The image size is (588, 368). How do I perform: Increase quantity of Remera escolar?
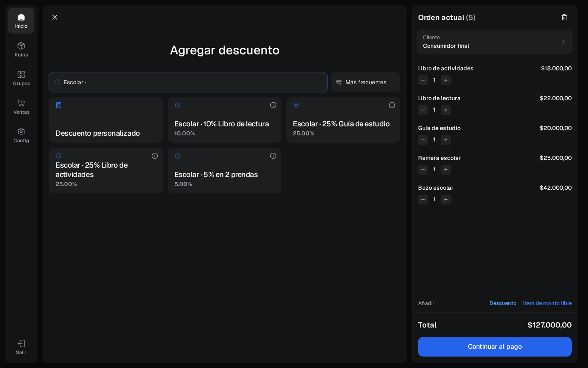coord(446,170)
